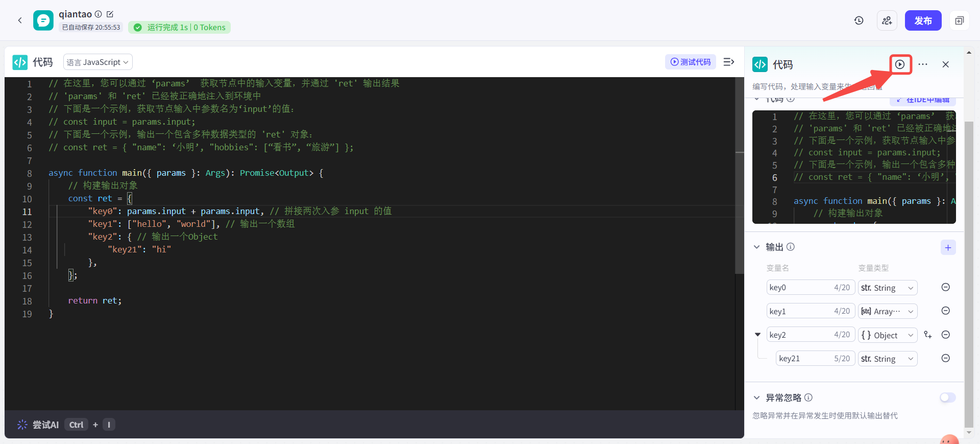Click the 已自动保存 20:55:53 label
The width and height of the screenshot is (980, 444).
(91, 28)
